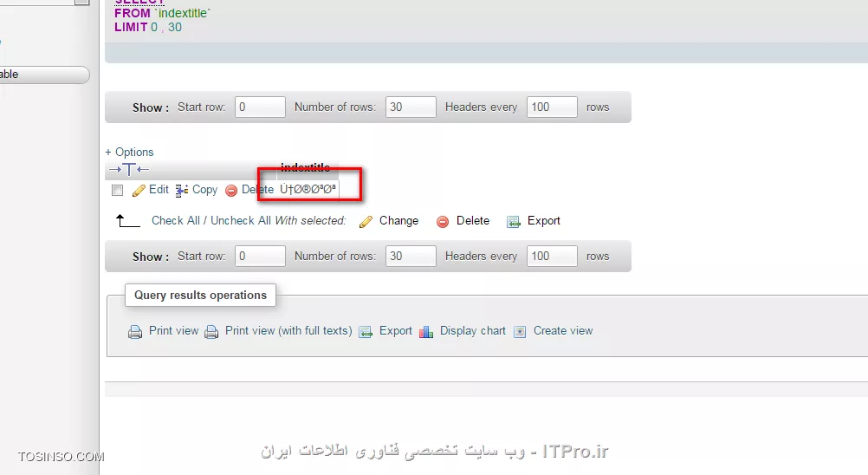Open Display chart link
This screenshot has height=475, width=868.
(473, 330)
